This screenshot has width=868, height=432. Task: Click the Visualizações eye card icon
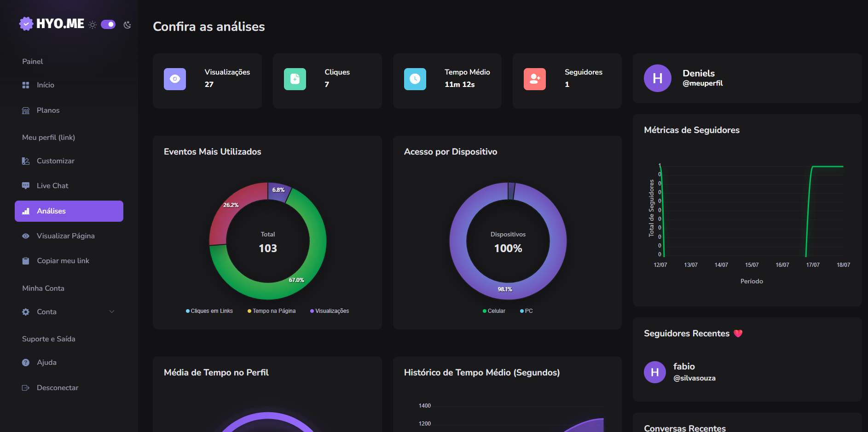pyautogui.click(x=175, y=79)
